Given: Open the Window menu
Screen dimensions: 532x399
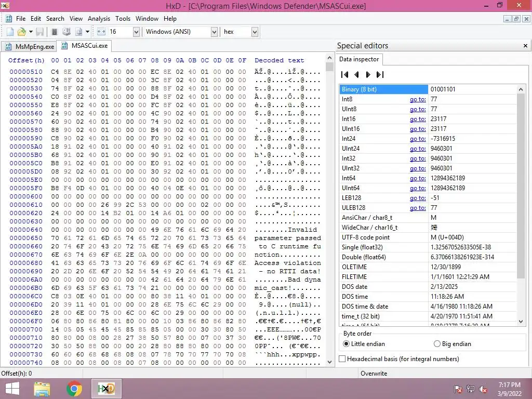Looking at the screenshot, I should [147, 19].
